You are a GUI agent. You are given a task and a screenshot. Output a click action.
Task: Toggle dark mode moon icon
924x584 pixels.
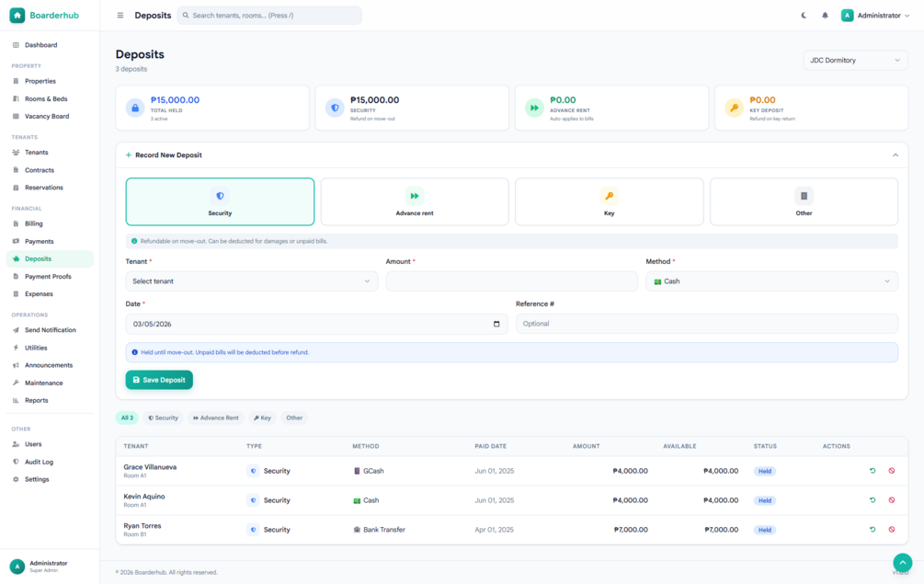coord(804,16)
